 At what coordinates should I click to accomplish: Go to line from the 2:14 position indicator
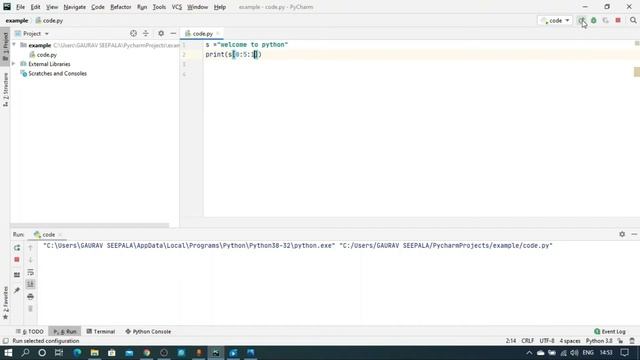click(511, 341)
